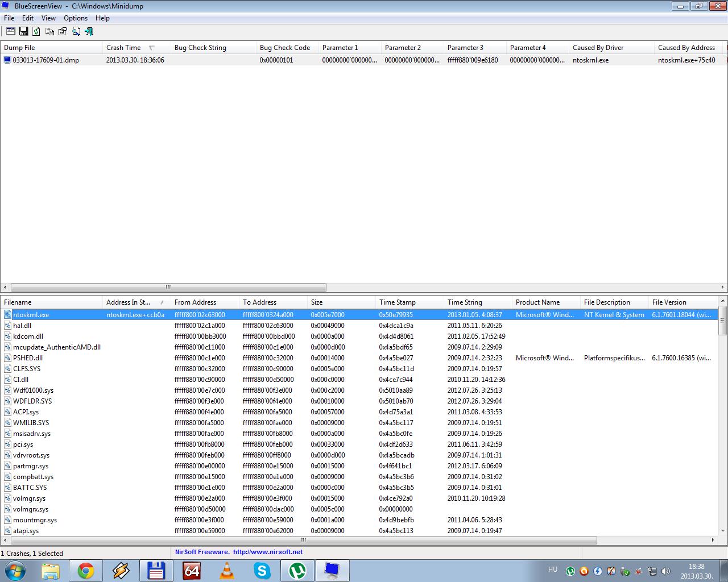Switch to uTorrent taskbar button
Viewport: 728px width, 582px height.
coord(297,571)
